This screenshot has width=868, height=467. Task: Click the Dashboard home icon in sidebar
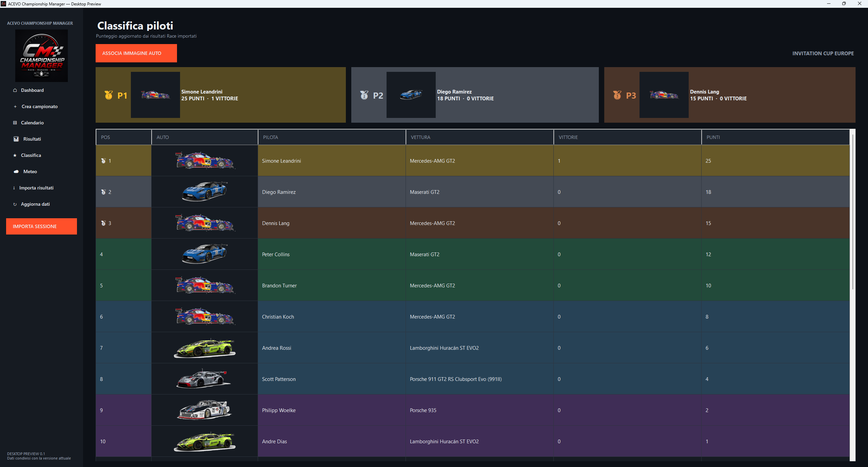coord(15,90)
